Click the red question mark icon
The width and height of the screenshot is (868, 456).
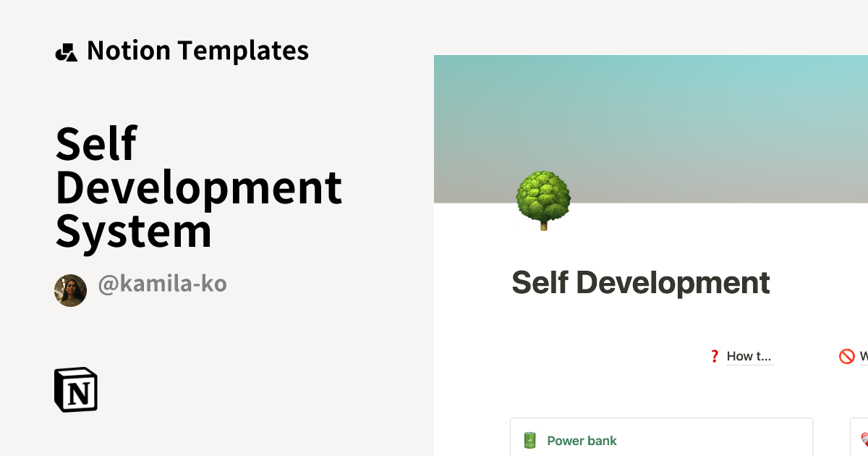[x=715, y=356]
